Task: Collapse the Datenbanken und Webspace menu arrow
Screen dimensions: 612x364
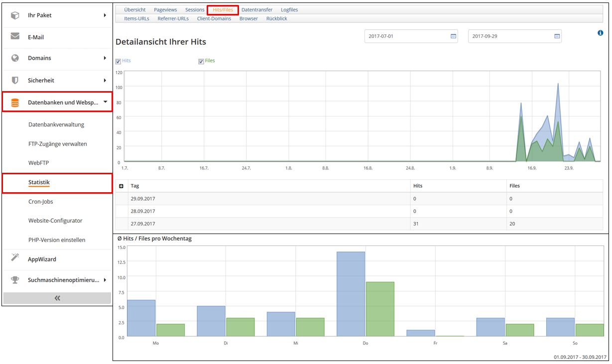Action: pos(105,102)
